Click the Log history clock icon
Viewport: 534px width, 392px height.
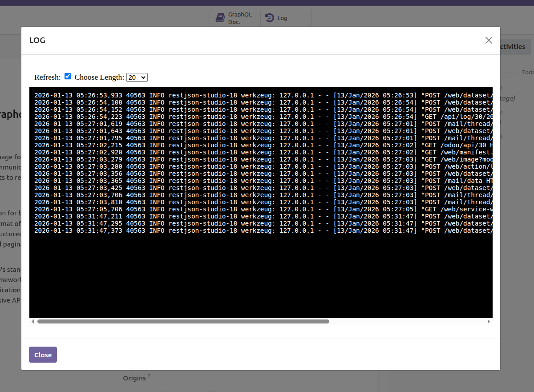(x=270, y=18)
